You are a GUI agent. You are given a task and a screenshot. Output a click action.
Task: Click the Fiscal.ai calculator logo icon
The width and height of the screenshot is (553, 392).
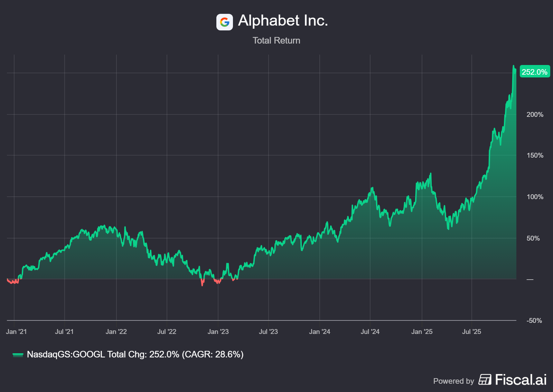(485, 380)
